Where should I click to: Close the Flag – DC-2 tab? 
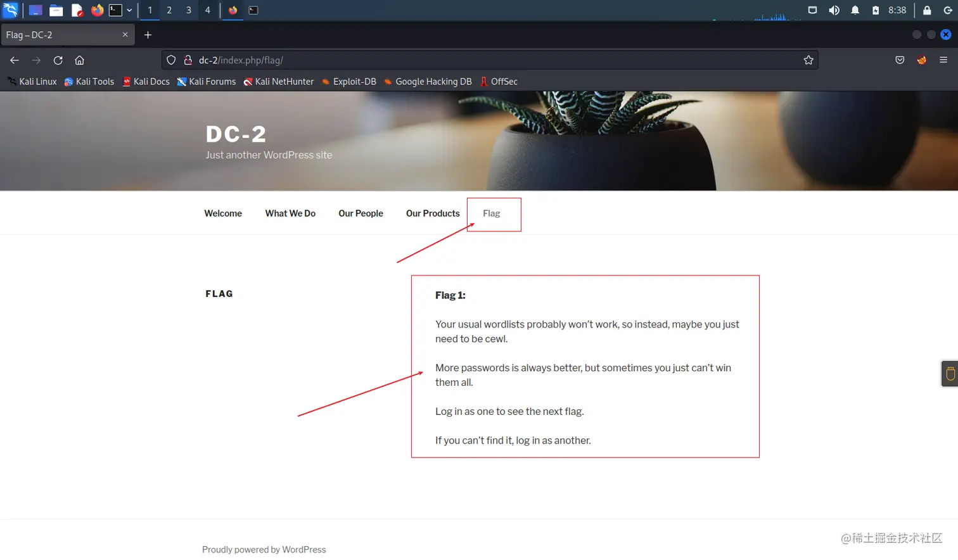125,35
